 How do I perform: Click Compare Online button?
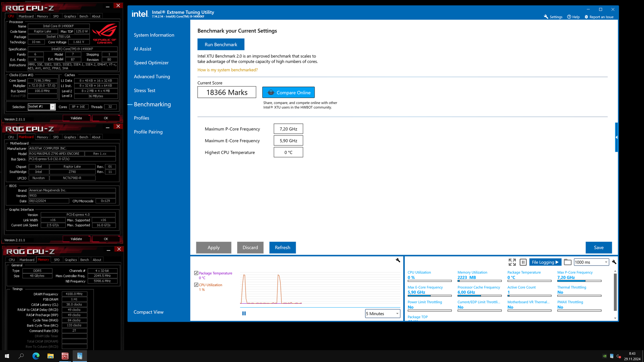pos(288,93)
